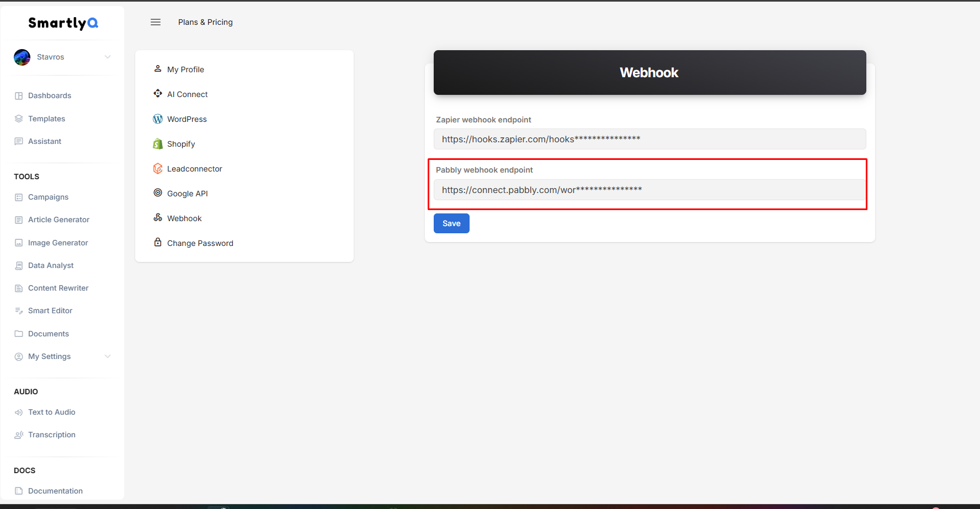The image size is (980, 509).
Task: Open Documents page
Action: click(49, 334)
